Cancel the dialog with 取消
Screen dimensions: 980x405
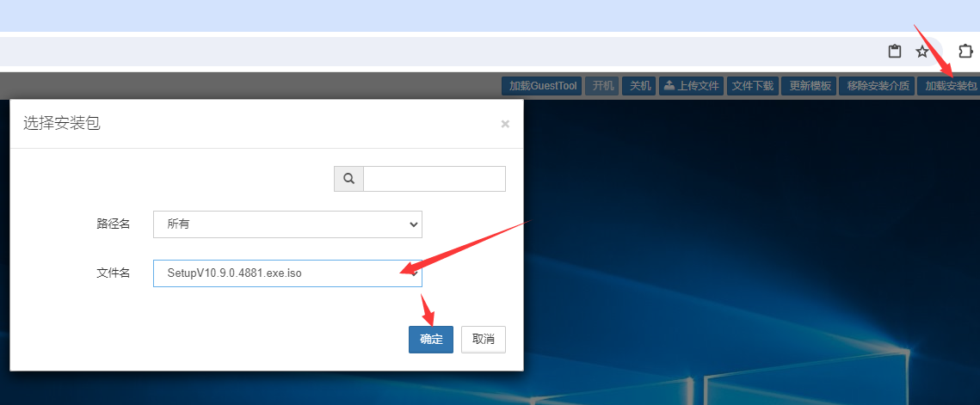point(483,340)
